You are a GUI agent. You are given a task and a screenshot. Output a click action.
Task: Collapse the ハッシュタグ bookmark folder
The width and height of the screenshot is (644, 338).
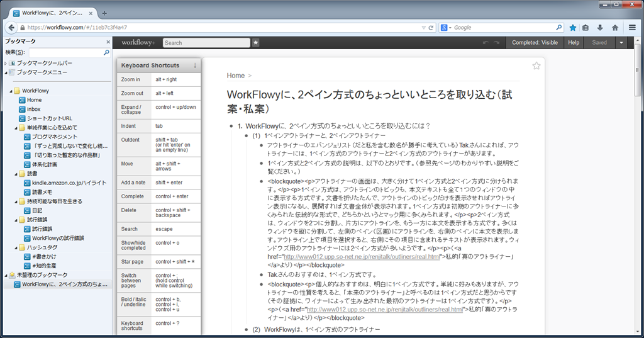[x=16, y=247]
